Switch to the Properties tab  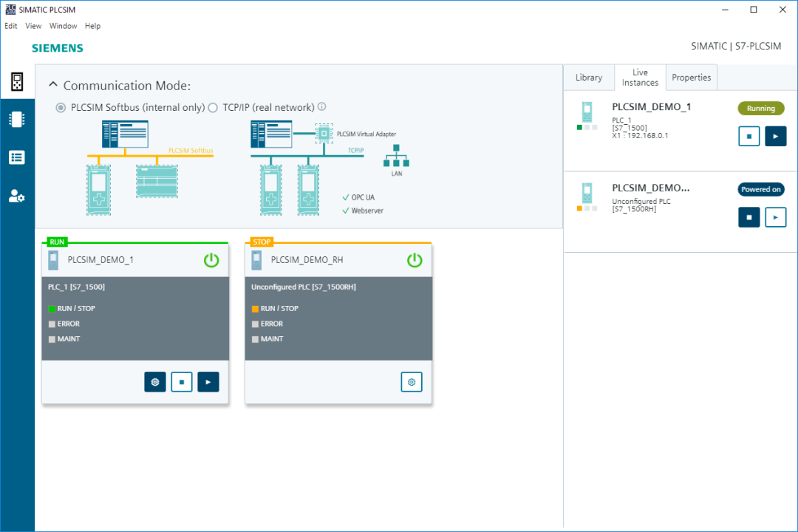(x=691, y=78)
